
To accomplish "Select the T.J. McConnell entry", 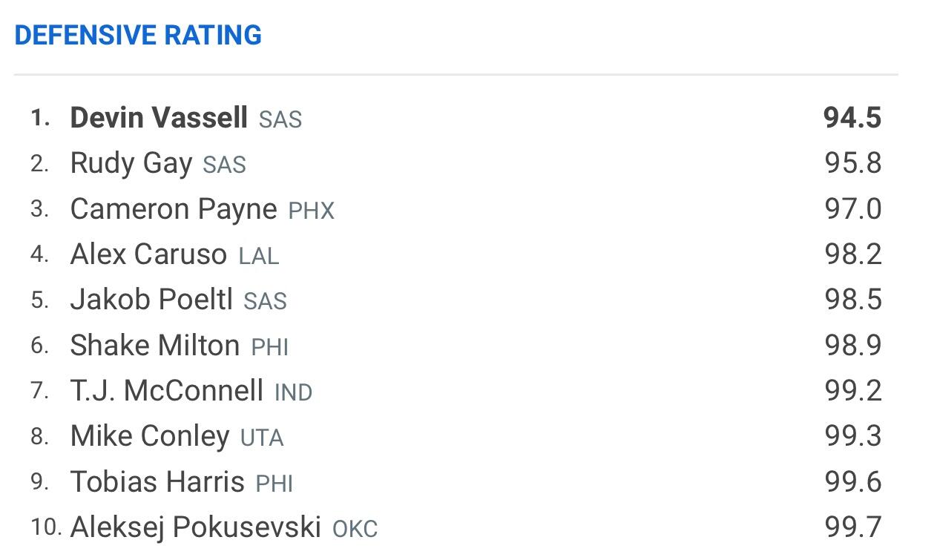I will coord(167,391).
